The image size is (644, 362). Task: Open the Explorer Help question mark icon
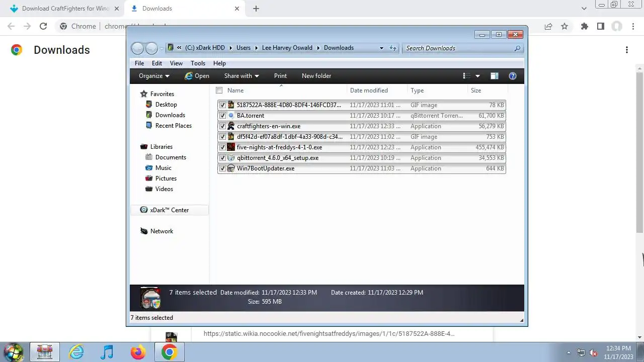point(513,76)
